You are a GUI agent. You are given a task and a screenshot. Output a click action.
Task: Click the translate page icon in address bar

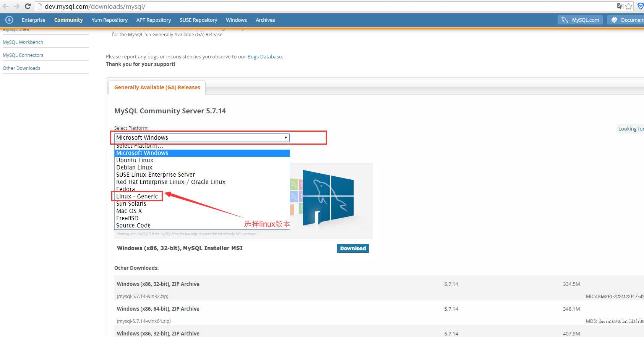point(620,6)
